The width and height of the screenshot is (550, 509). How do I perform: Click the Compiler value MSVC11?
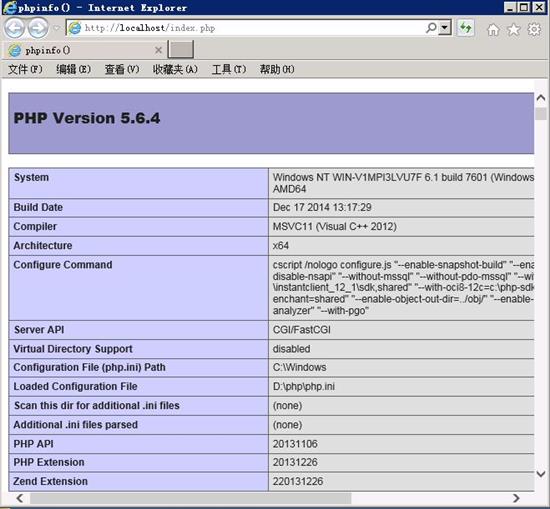pos(335,226)
